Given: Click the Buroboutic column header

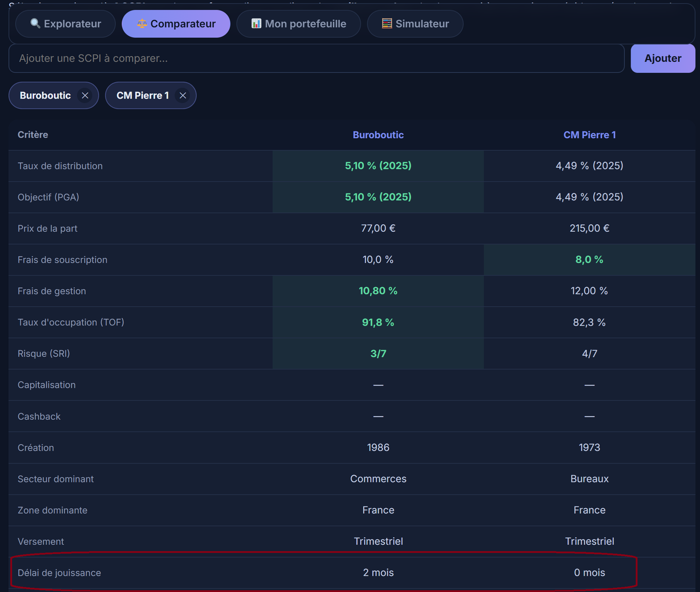Looking at the screenshot, I should coord(378,135).
